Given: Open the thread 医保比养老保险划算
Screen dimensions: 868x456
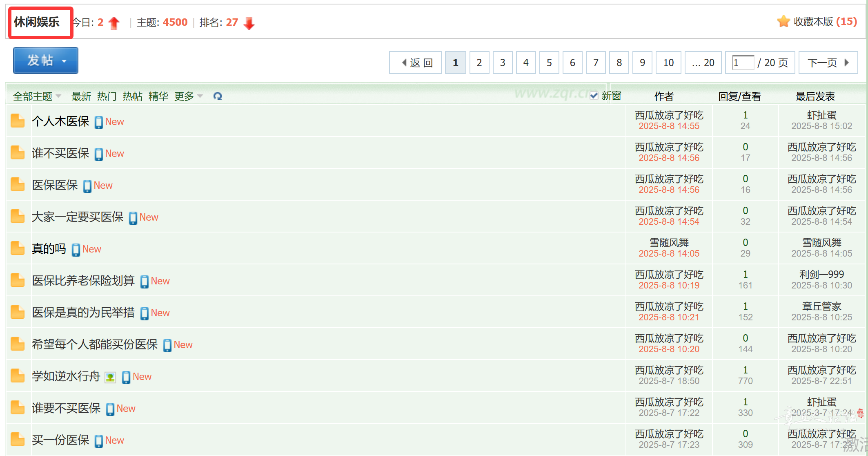Looking at the screenshot, I should (x=83, y=281).
